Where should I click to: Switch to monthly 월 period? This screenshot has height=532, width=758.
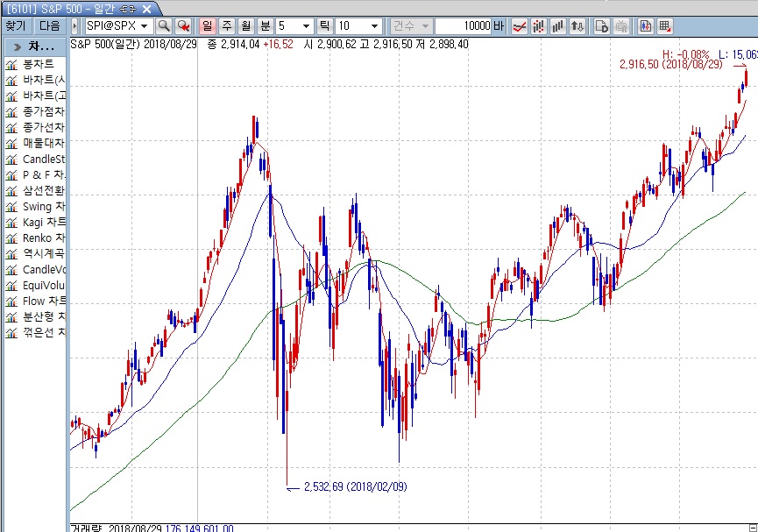[245, 26]
